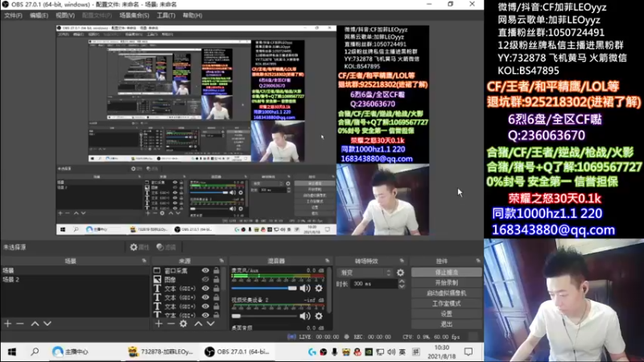Click 退出 to exit OBS
This screenshot has height=362, width=644.
(x=447, y=324)
